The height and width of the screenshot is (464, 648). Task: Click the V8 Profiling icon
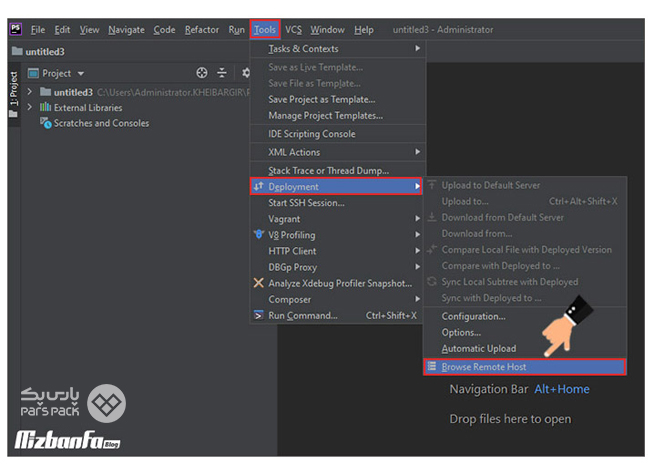(x=259, y=234)
